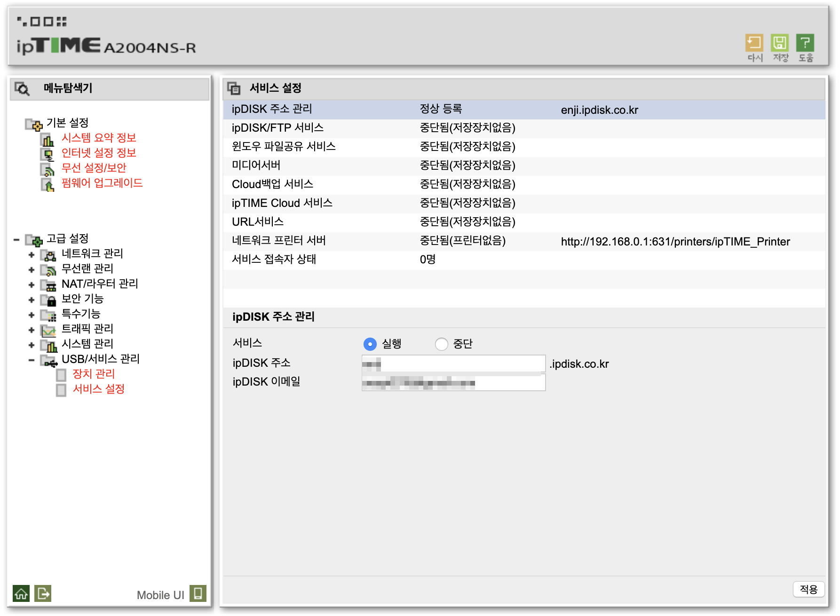Click the 저장 (save) disk icon

[x=780, y=43]
